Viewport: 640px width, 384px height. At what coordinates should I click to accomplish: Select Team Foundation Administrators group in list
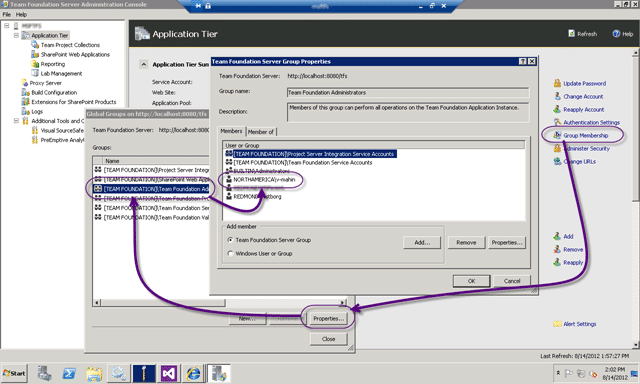(151, 189)
